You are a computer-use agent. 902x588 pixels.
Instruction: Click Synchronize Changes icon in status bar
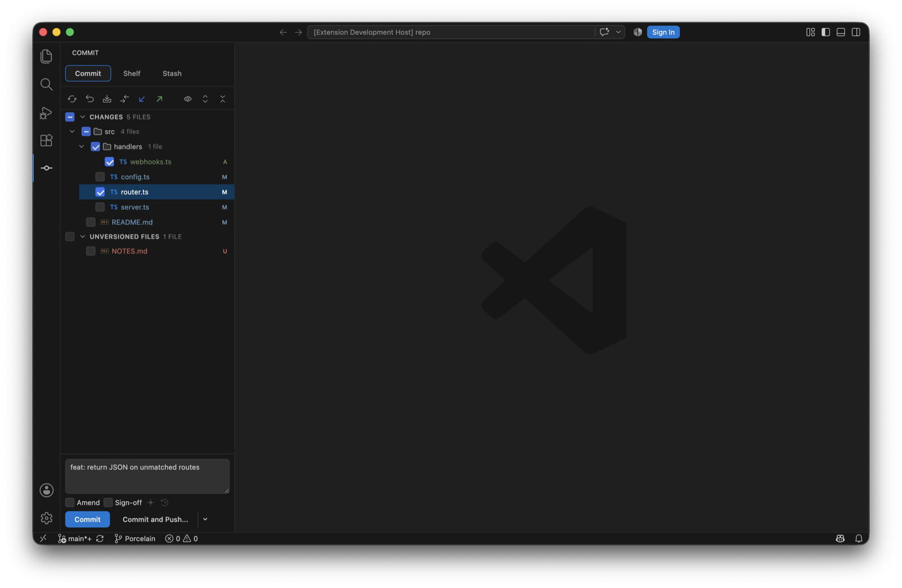100,539
